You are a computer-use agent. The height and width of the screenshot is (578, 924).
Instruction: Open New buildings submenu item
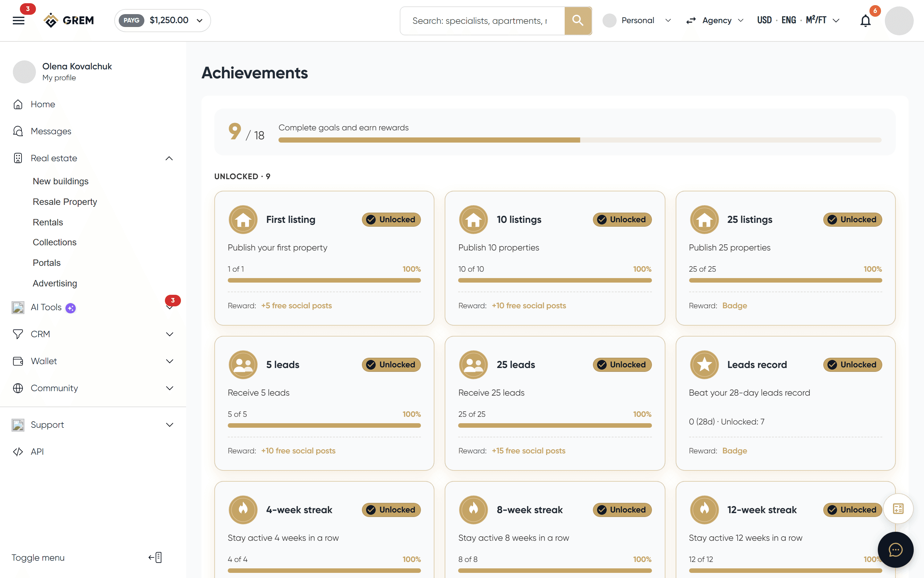60,181
